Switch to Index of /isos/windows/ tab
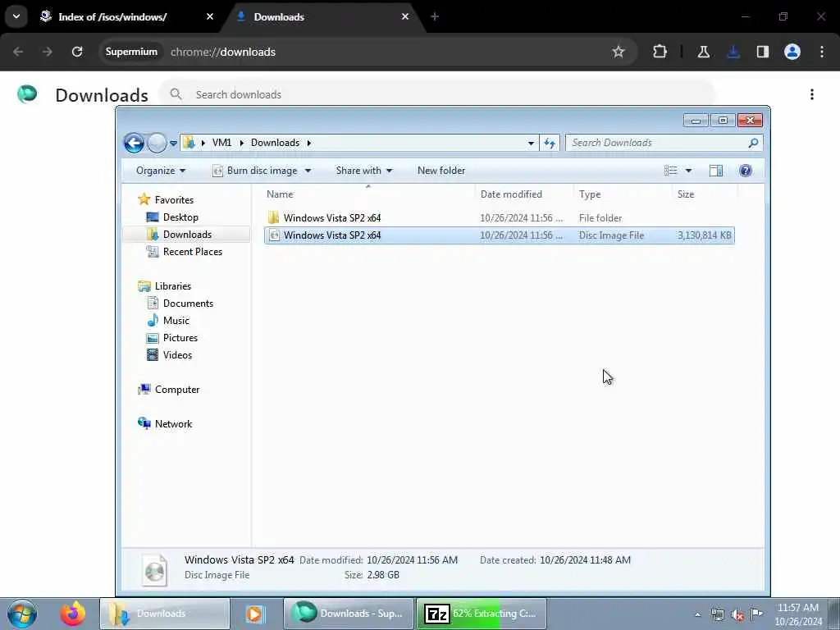 coord(112,16)
